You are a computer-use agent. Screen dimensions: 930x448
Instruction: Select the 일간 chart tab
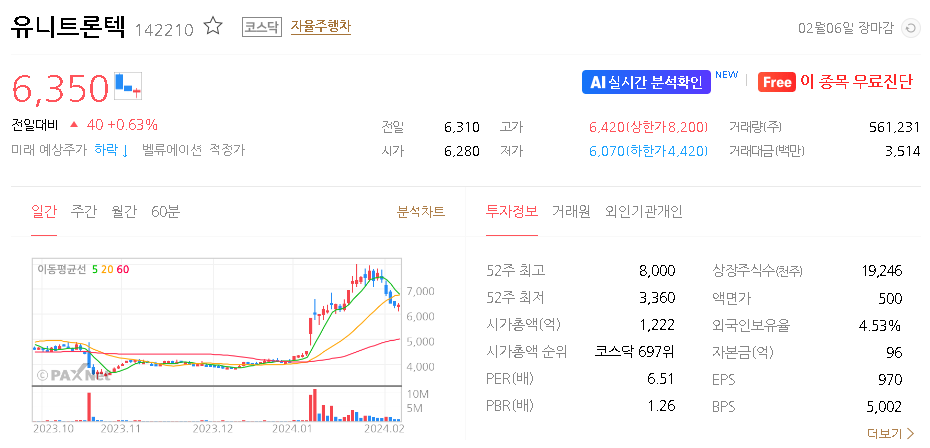click(44, 212)
